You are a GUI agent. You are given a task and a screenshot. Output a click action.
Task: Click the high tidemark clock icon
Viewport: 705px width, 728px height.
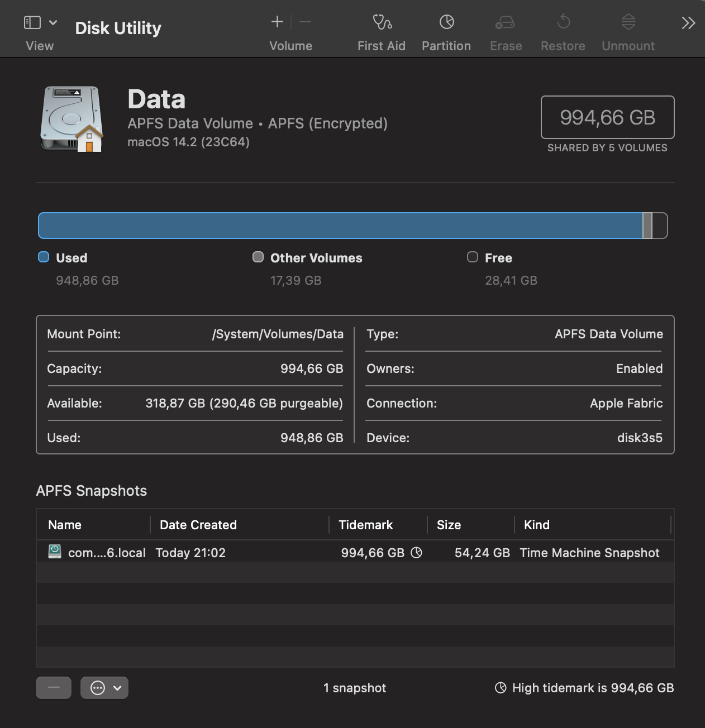click(501, 688)
